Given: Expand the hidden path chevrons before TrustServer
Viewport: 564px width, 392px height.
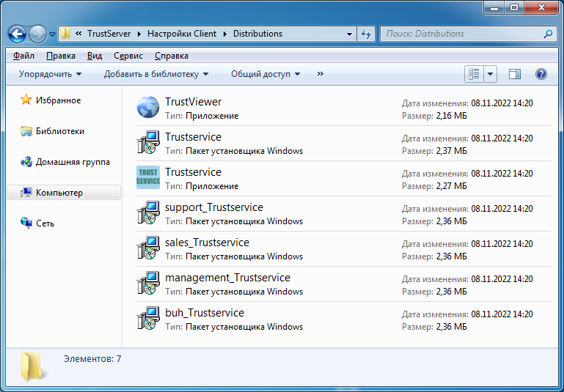Looking at the screenshot, I should (78, 34).
